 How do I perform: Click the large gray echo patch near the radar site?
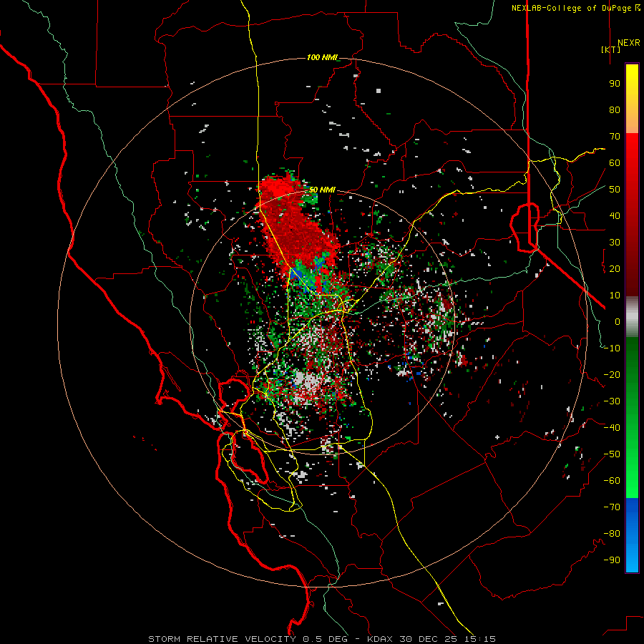306,381
